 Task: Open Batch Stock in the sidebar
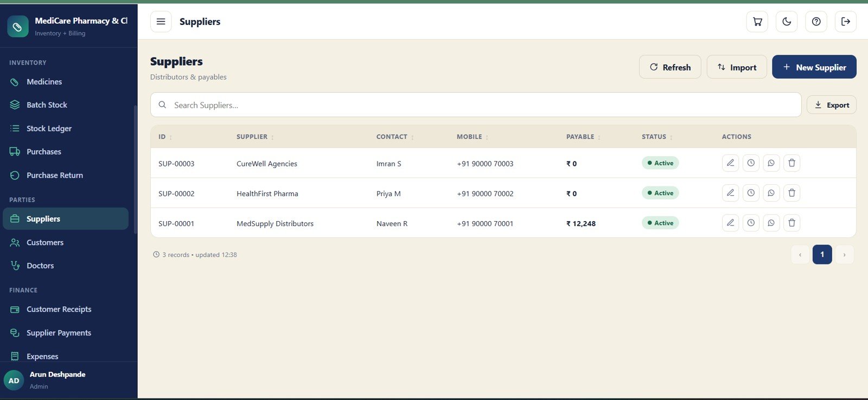pos(66,105)
